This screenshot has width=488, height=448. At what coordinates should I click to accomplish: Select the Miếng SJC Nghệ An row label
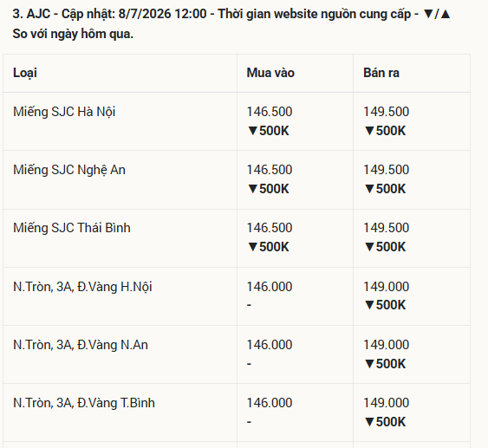(x=69, y=170)
